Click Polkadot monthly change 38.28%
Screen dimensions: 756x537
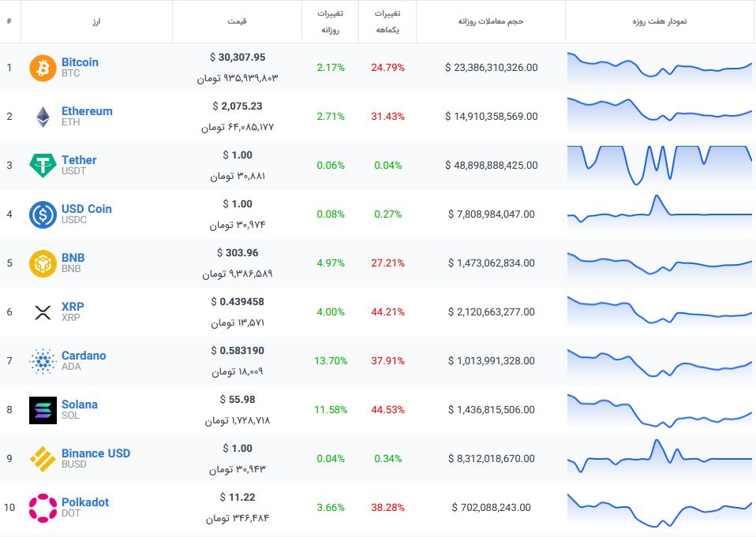[x=387, y=508]
